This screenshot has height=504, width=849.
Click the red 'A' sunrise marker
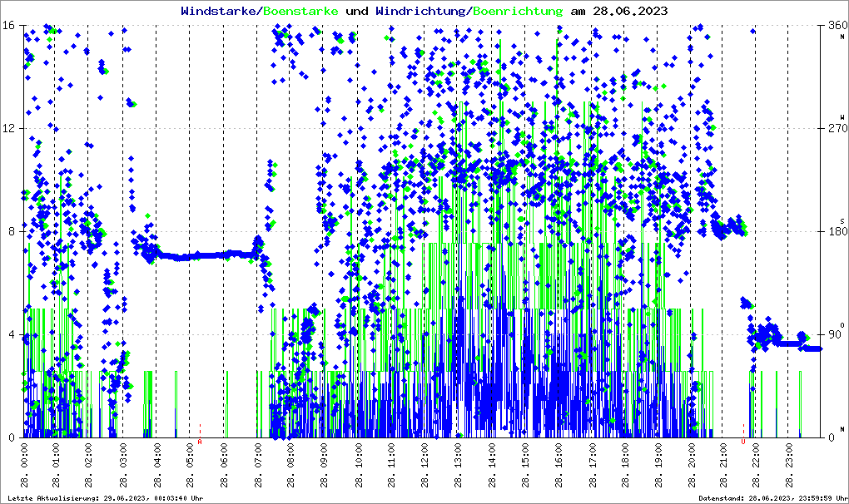point(200,442)
